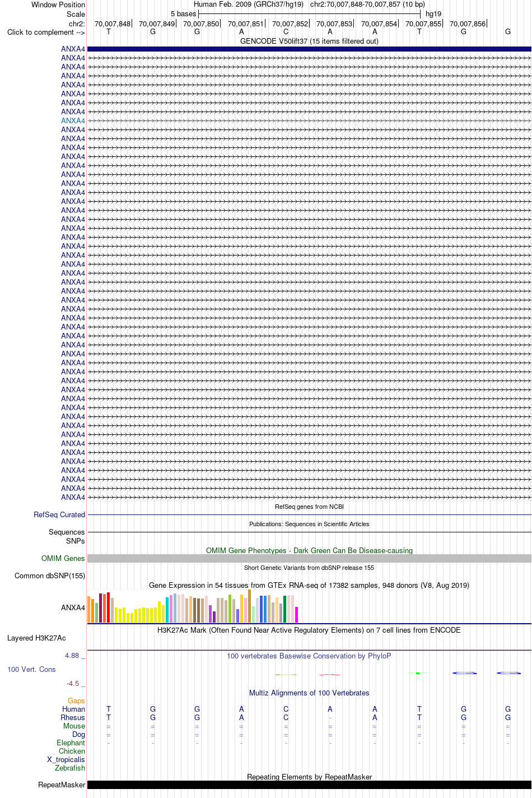Click the PhyloP lower limit value -4.5

(73, 683)
